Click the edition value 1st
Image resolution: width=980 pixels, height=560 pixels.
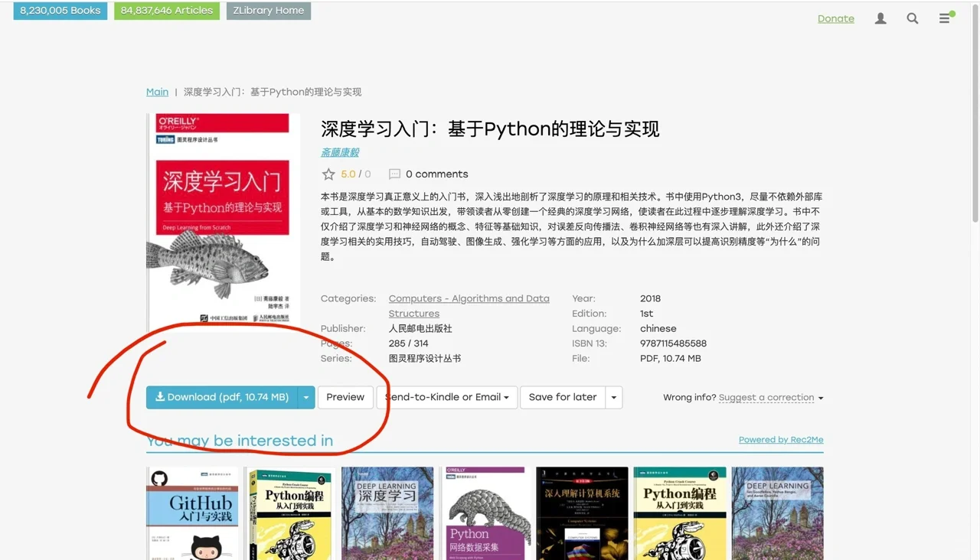coord(647,314)
